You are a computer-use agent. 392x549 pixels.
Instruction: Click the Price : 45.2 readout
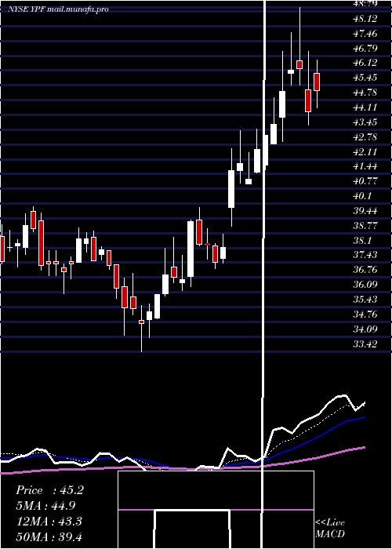coord(49,490)
